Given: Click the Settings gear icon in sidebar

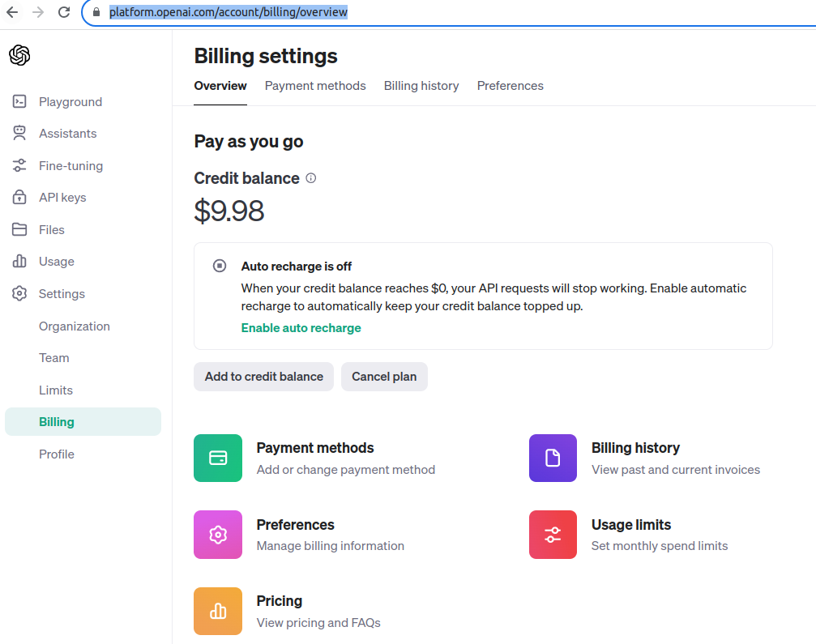Looking at the screenshot, I should coord(19,293).
